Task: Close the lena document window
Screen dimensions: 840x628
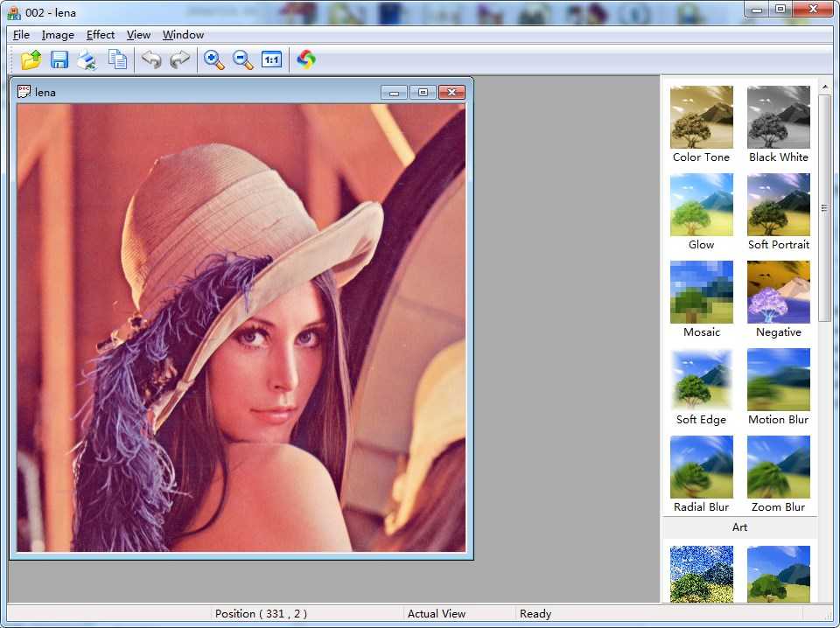Action: pyautogui.click(x=451, y=92)
